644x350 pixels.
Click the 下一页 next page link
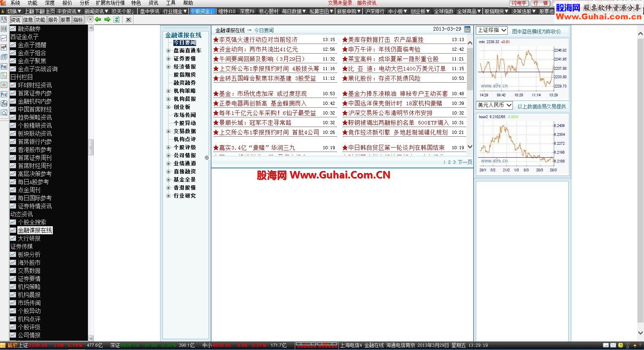click(465, 162)
